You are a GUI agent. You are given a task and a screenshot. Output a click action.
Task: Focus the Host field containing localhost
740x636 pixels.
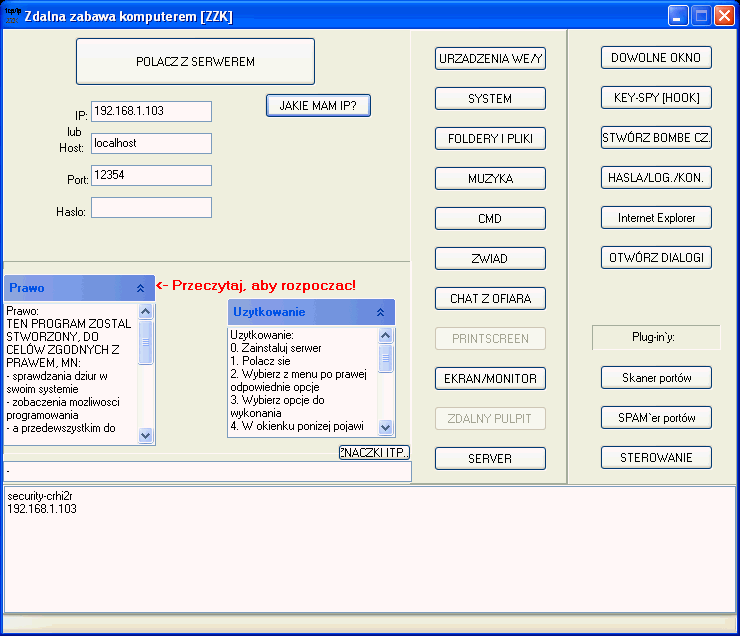151,143
